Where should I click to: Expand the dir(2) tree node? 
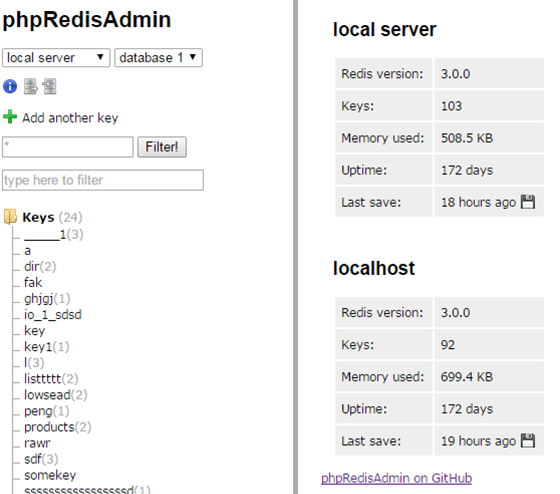40,266
